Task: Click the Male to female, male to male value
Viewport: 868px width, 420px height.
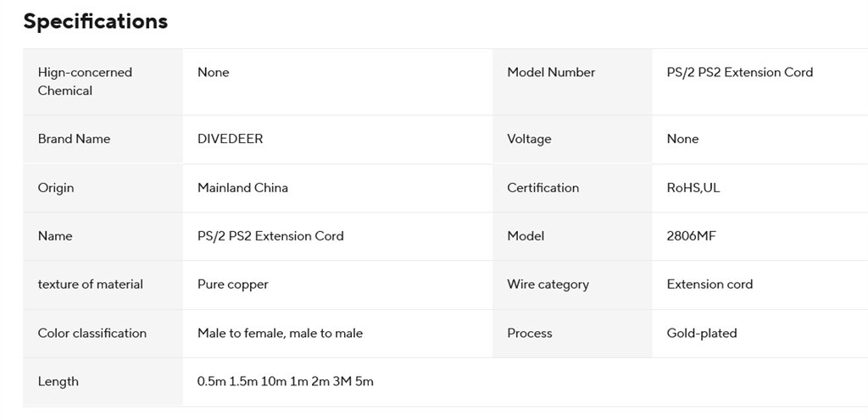Action: [x=280, y=334]
